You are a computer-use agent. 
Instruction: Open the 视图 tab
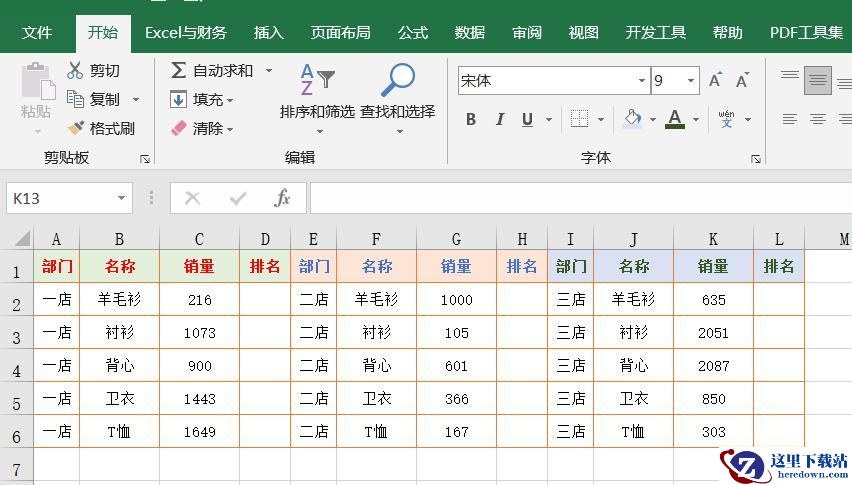click(584, 33)
